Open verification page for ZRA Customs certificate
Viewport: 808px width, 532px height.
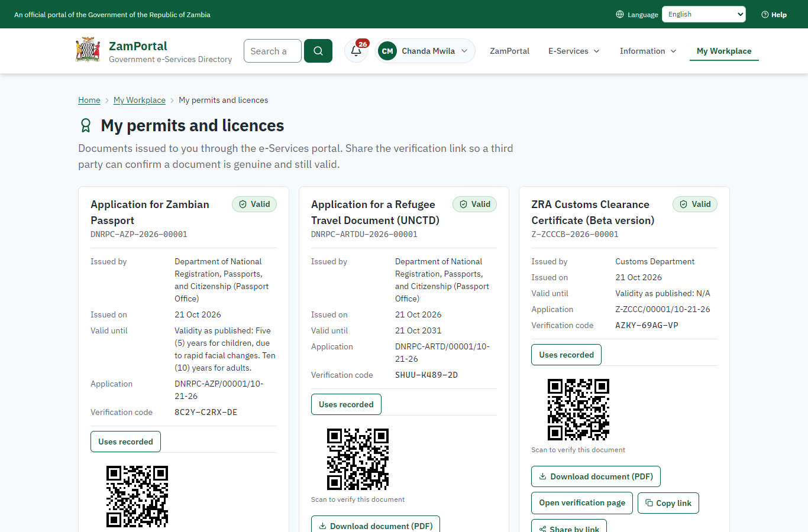[582, 503]
